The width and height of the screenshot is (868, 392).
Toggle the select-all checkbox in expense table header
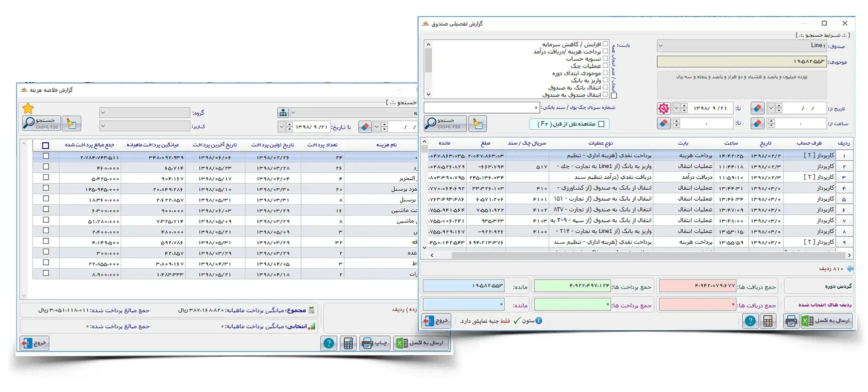tap(46, 145)
